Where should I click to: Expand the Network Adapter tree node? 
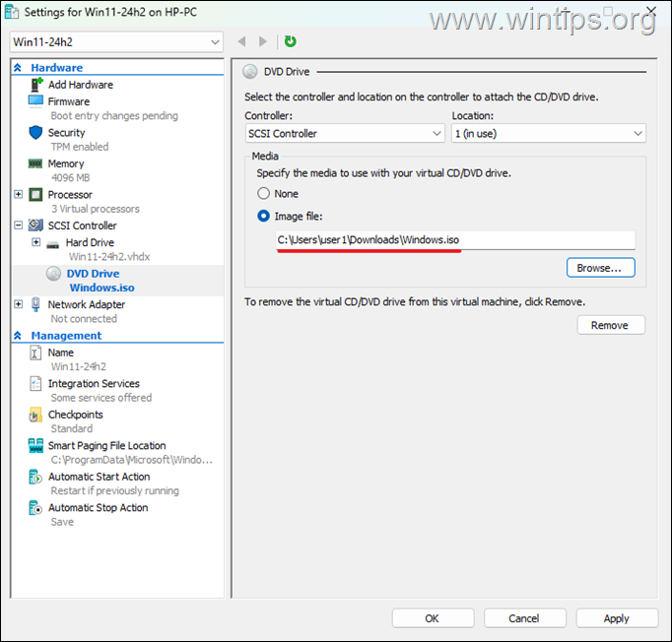19,304
